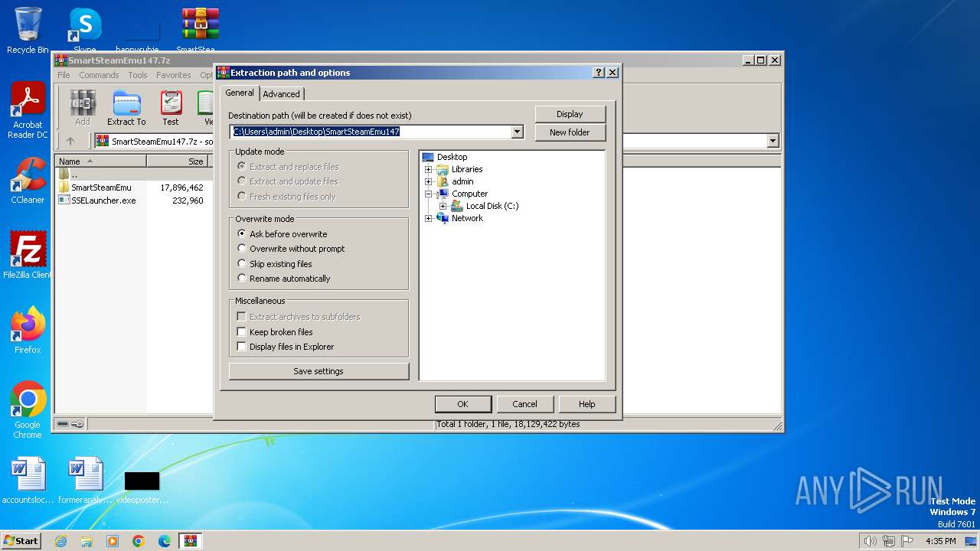Click Cancel in the extraction dialog
This screenshot has width=980, height=551.
point(524,404)
